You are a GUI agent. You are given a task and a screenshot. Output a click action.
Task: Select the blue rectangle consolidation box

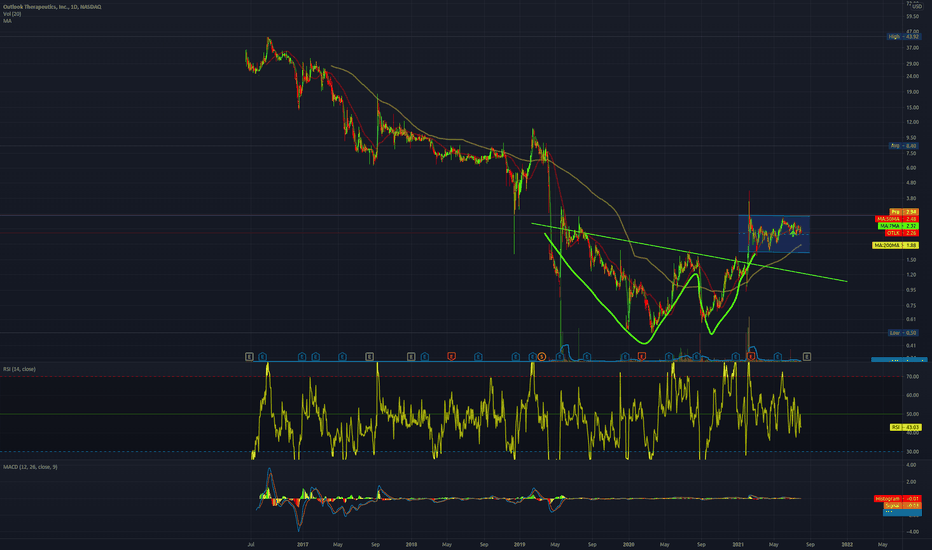point(774,234)
